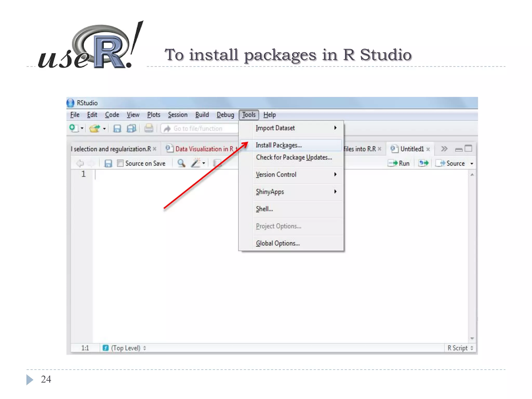Screen dimensions: 532x399
Task: Open the Plots menu
Action: [154, 115]
